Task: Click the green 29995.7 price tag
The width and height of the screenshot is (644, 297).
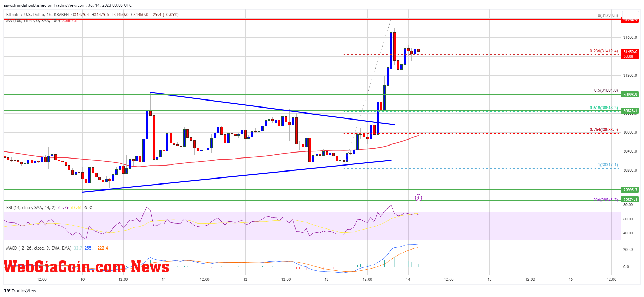Action: tap(630, 190)
